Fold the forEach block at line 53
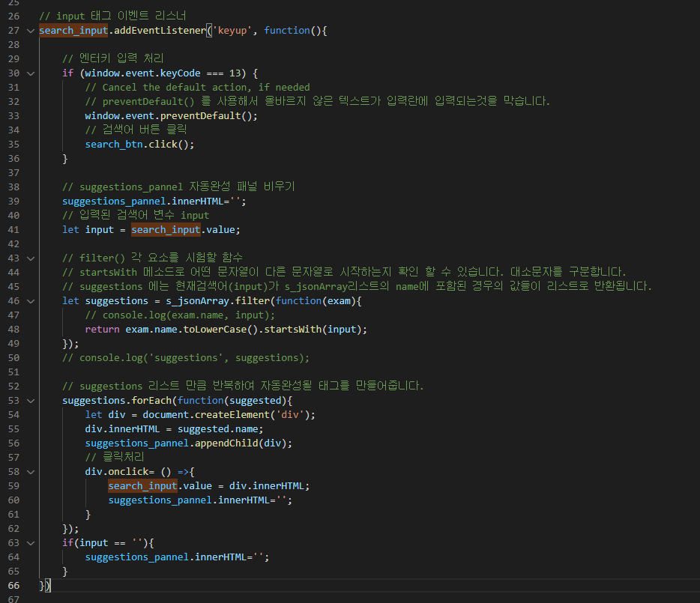Screen dimensions: 700x603 [x=31, y=401]
